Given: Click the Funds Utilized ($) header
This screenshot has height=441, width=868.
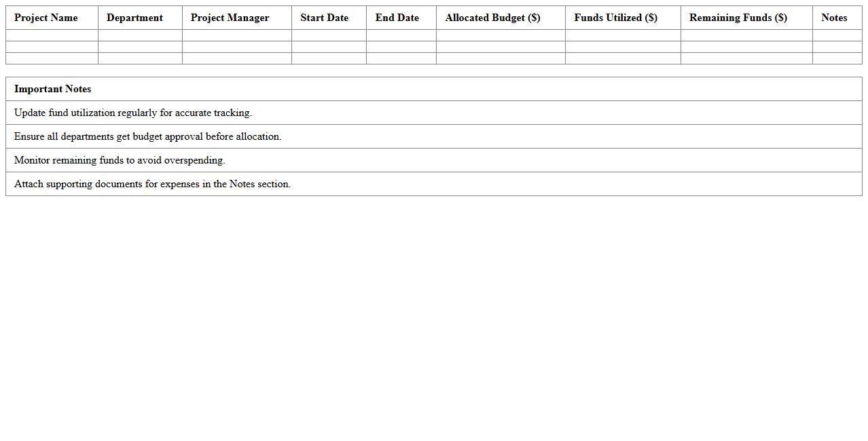Looking at the screenshot, I should 615,18.
